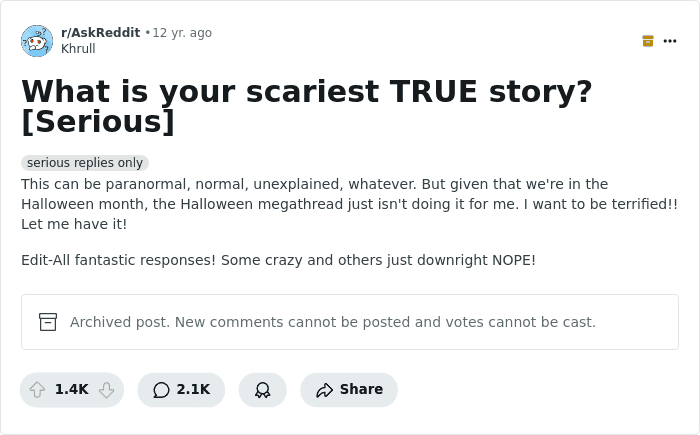Click the r/AskReddit community avatar
Viewport: 700px width, 435px height.
pos(37,41)
